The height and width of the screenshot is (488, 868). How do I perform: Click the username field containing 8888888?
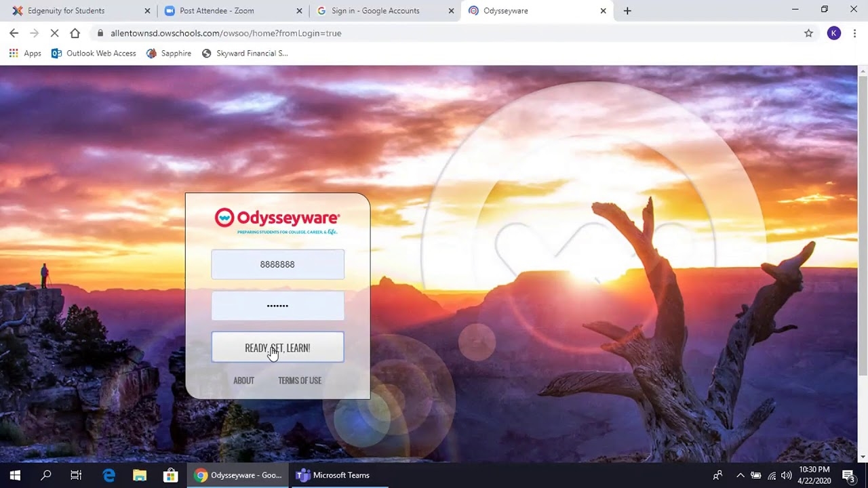click(x=277, y=264)
